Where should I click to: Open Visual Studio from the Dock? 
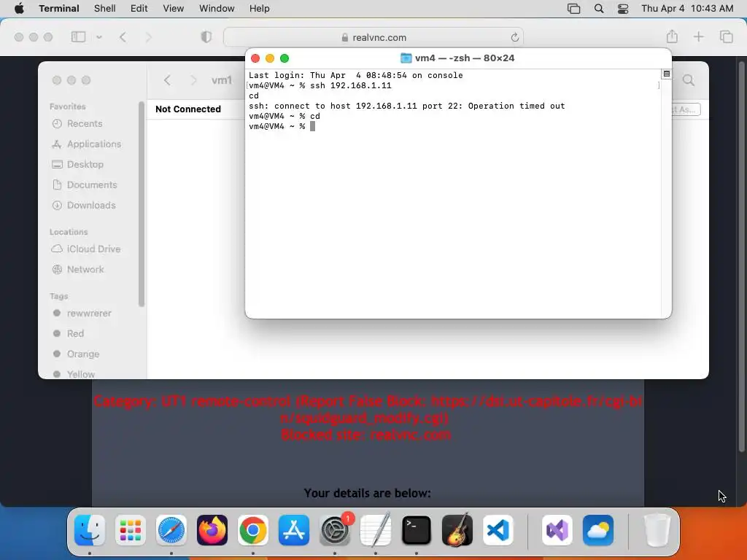[557, 530]
